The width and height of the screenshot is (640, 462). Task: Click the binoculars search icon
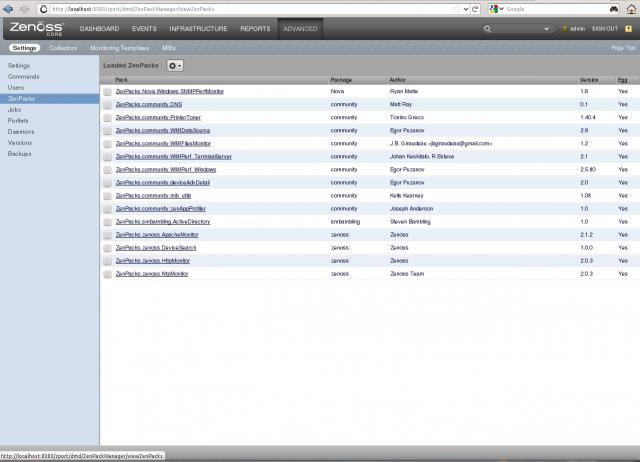click(x=613, y=9)
